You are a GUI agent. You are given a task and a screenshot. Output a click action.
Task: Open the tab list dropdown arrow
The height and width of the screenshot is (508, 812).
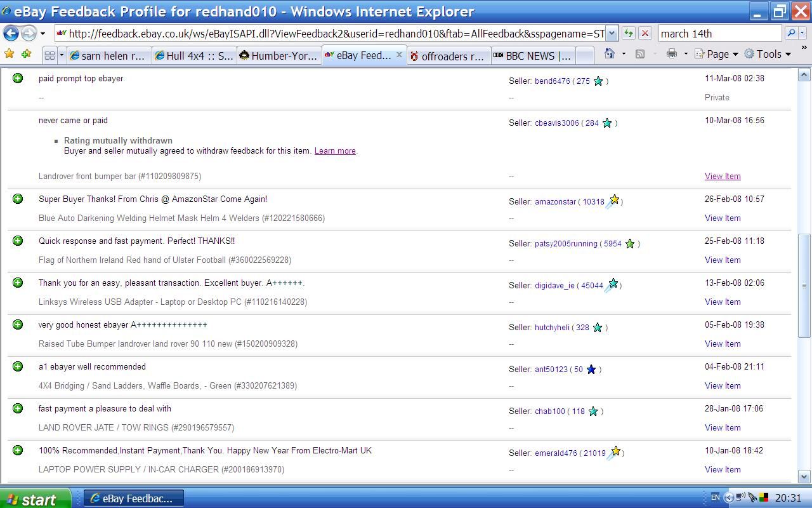62,56
